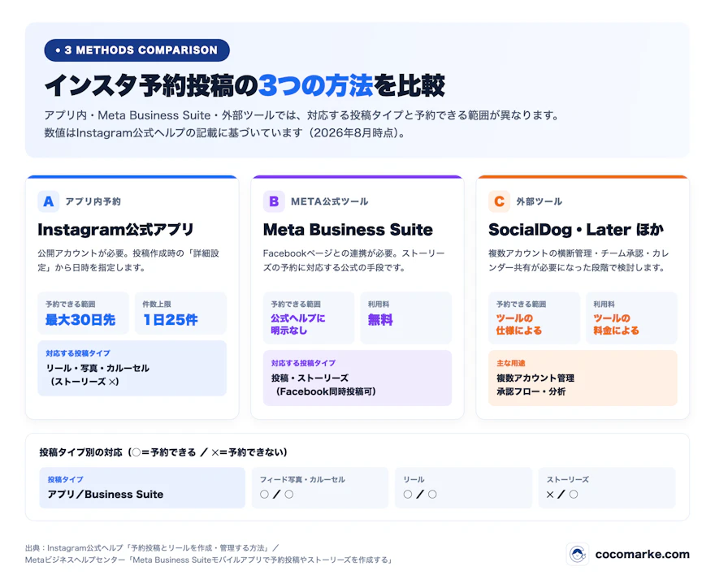Screen dimensions: 715x588
Task: Click the 主な用途 label
Action: click(x=511, y=363)
